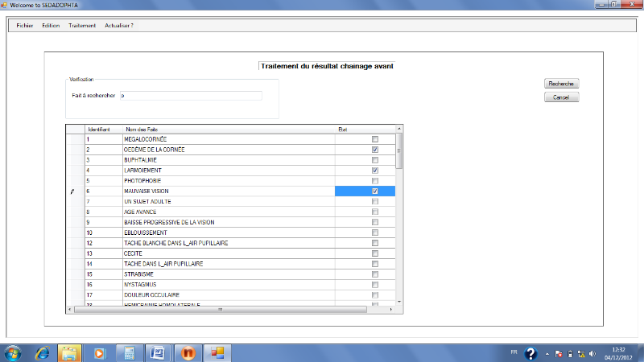Select the BAISSE PROGRESSIVE DE LA VISION cell
Viewport: 644px width, 362px height.
pos(229,222)
